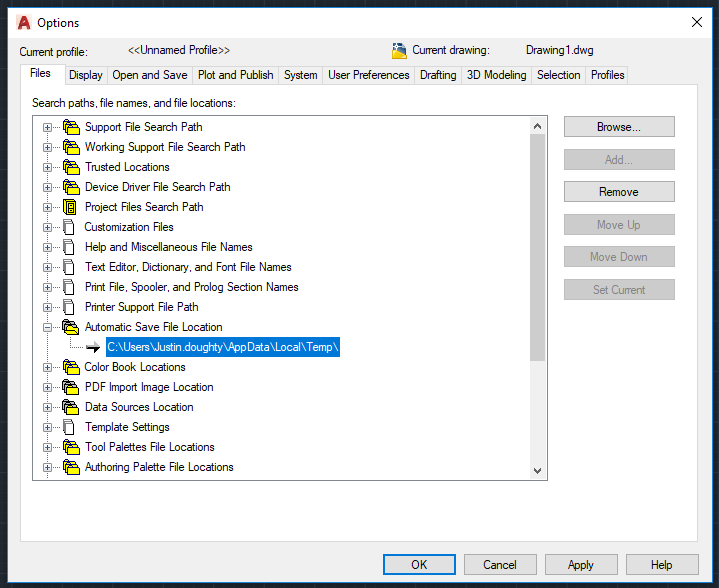Expand the Printer Support File Path node
Image resolution: width=719 pixels, height=588 pixels.
pyautogui.click(x=47, y=307)
